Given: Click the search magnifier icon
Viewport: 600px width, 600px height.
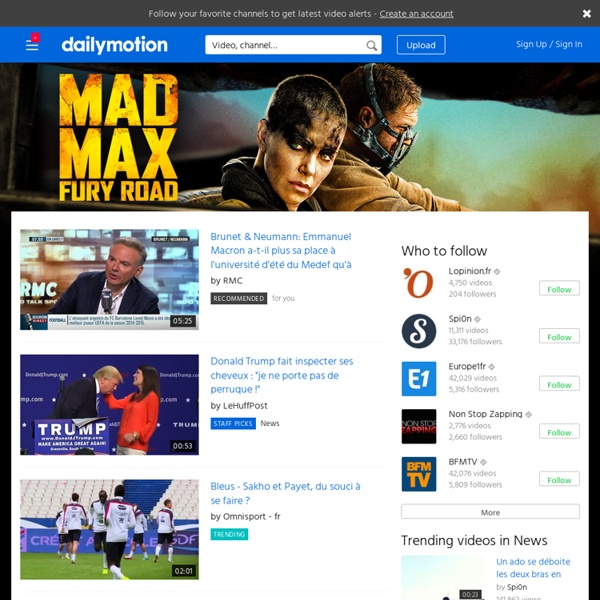Looking at the screenshot, I should [372, 45].
